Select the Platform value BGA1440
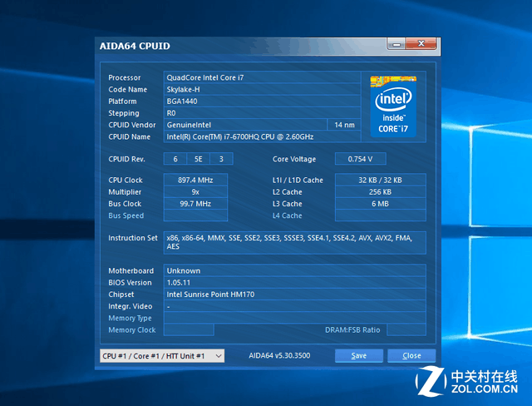Viewport: 532px width, 406px height. pyautogui.click(x=262, y=101)
